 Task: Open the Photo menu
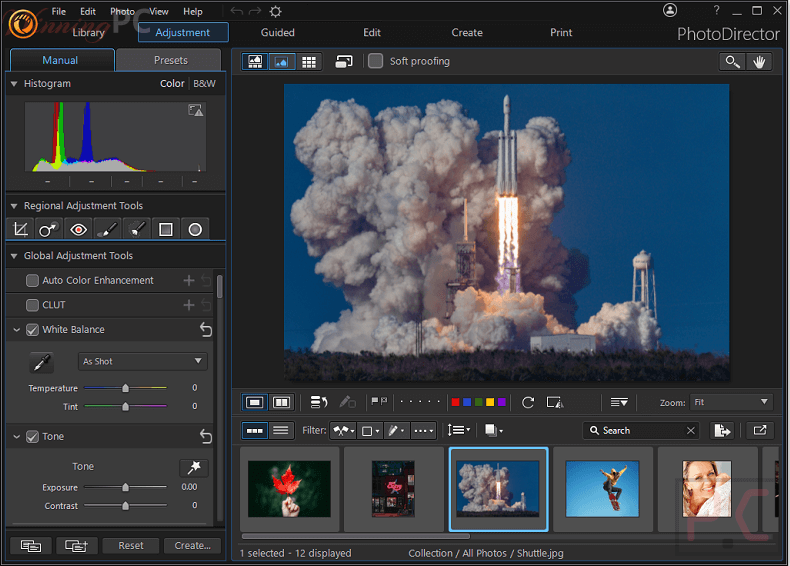click(x=122, y=11)
